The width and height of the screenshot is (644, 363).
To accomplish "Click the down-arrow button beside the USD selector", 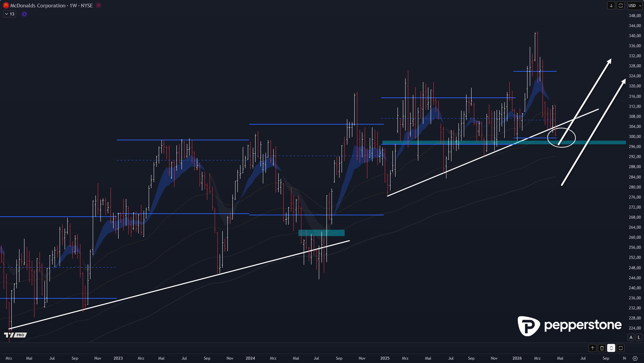I will [611, 6].
